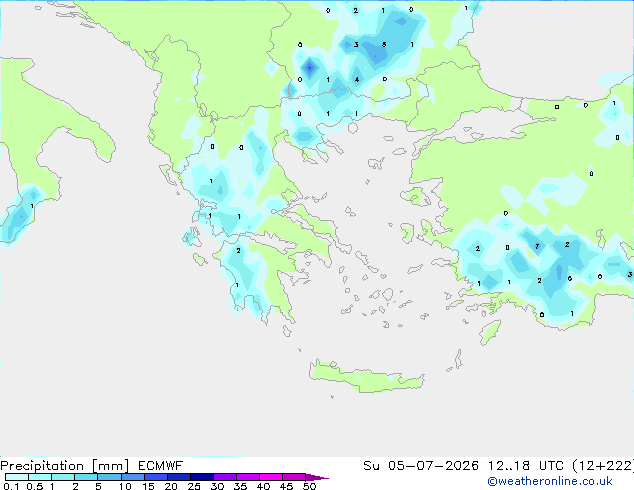Click the above-50 mm legend arrow tip
Screen dimensions: 634x490
(x=317, y=477)
